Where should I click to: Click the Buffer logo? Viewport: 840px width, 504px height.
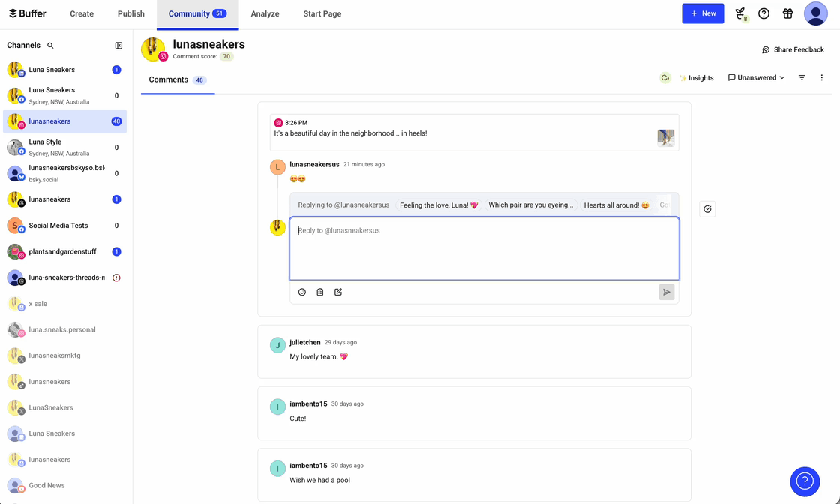pos(27,13)
